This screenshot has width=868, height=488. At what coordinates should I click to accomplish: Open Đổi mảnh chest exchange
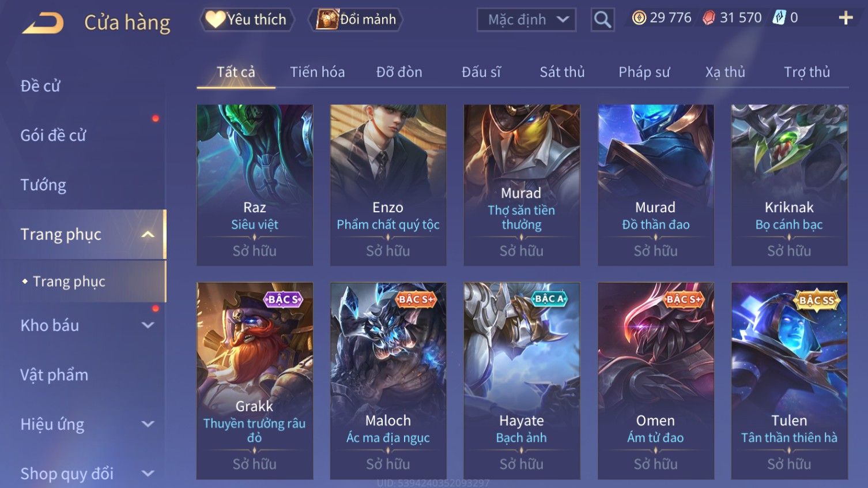(356, 20)
